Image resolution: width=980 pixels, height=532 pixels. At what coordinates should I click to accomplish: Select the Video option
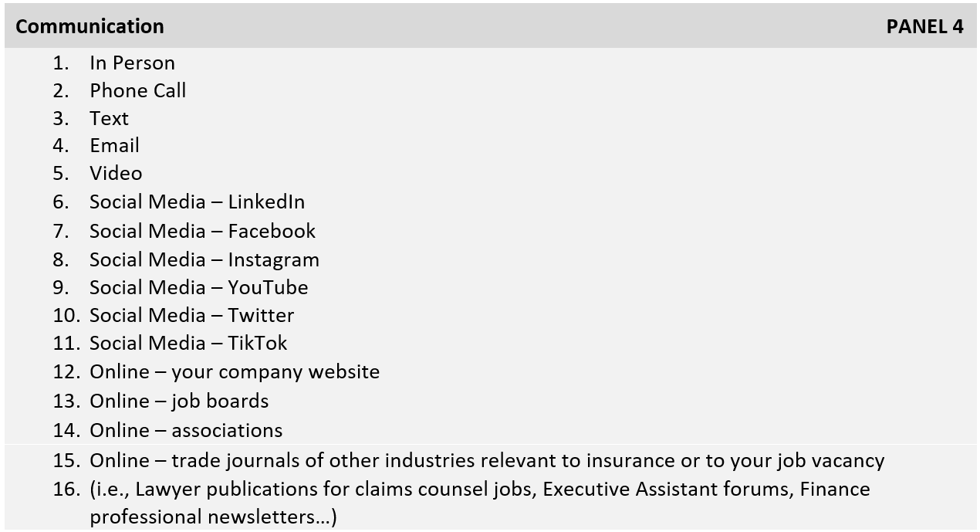tap(116, 174)
